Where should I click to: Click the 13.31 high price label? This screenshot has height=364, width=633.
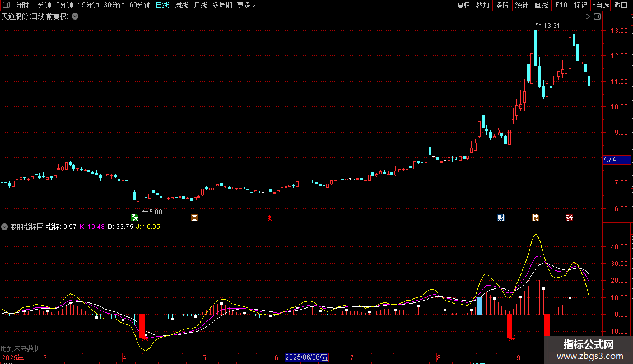(x=551, y=26)
